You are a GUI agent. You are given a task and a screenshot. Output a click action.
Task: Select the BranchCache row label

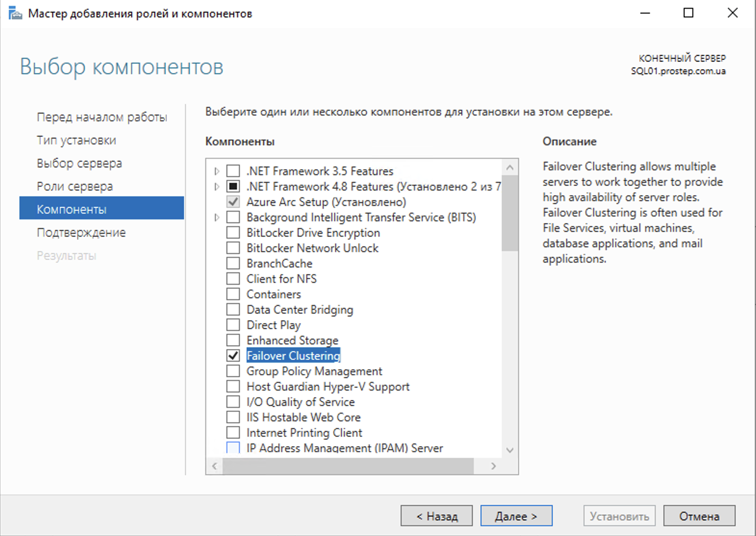(x=279, y=264)
